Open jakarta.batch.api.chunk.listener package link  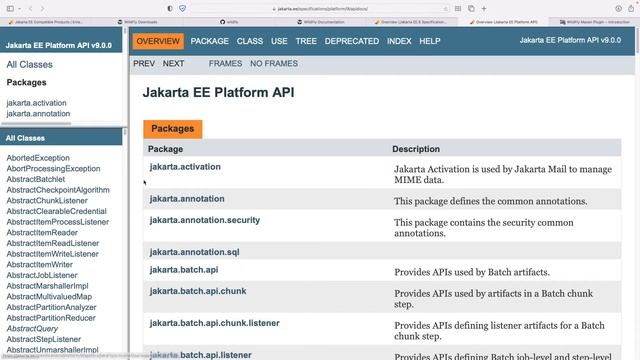214,323
